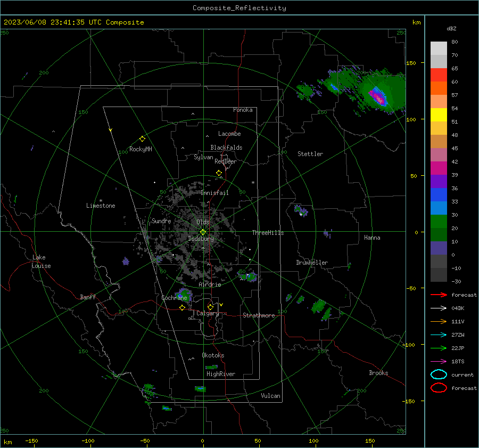Select the yellow 51-54 dBZ swatch
This screenshot has height=448, width=479.
[439, 115]
